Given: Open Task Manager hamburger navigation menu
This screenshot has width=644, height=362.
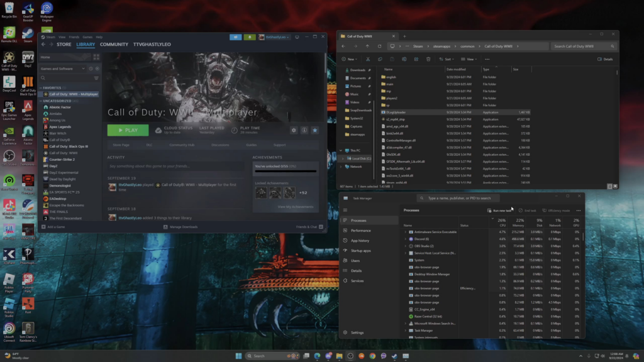Looking at the screenshot, I should point(345,210).
